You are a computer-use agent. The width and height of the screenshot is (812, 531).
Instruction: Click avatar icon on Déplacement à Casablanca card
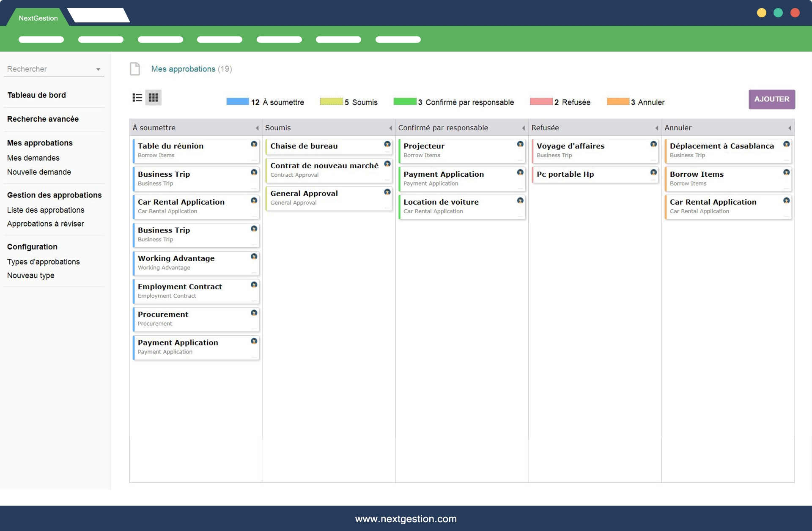pos(786,144)
